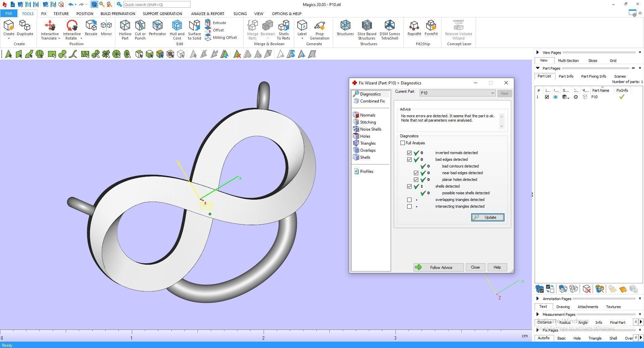Expand the Create dropdown arrow
Screen dimensions: 644x348
point(9,39)
